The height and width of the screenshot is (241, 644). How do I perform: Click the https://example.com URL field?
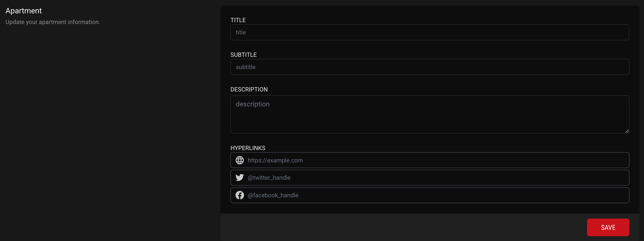[x=430, y=160]
